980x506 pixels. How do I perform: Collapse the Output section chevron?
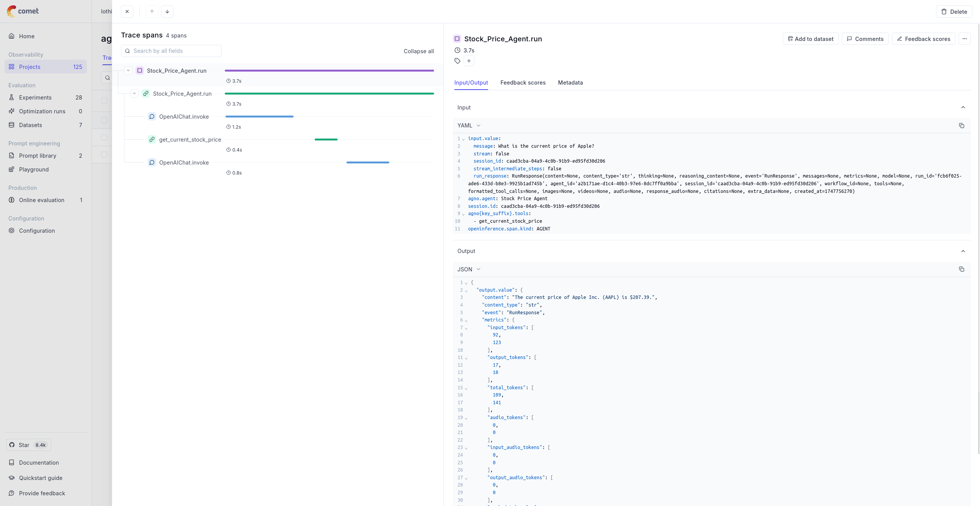click(x=963, y=251)
